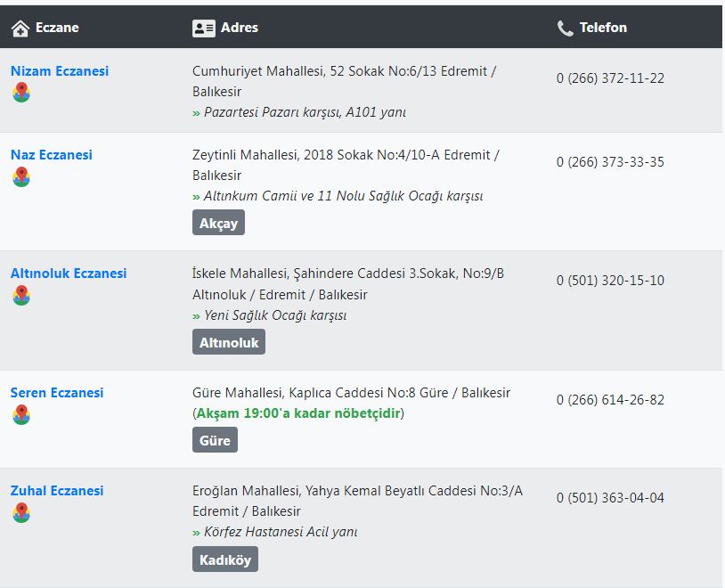Image resolution: width=725 pixels, height=588 pixels.
Task: Open map pin for Seren Eczanesi
Action: (x=21, y=414)
